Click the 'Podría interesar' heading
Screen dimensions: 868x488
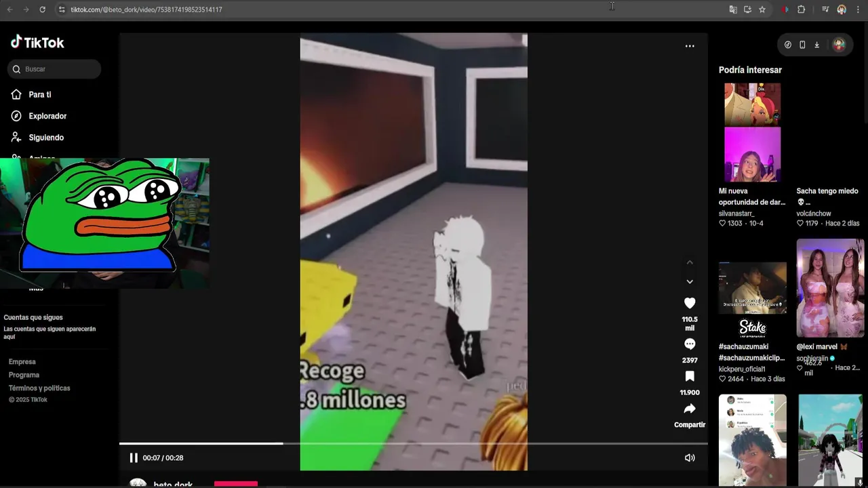[750, 70]
